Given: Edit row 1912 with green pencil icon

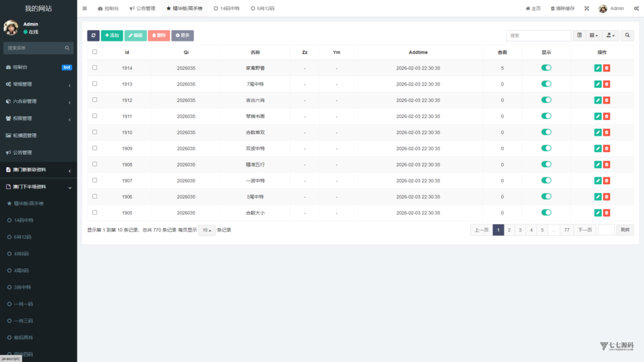Looking at the screenshot, I should pyautogui.click(x=597, y=100).
